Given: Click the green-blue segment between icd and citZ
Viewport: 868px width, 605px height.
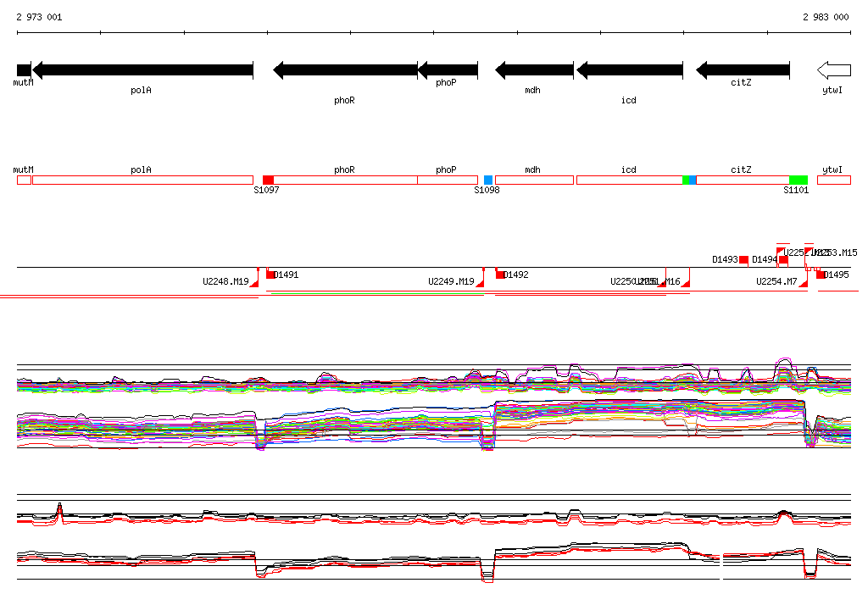Looking at the screenshot, I should (689, 180).
